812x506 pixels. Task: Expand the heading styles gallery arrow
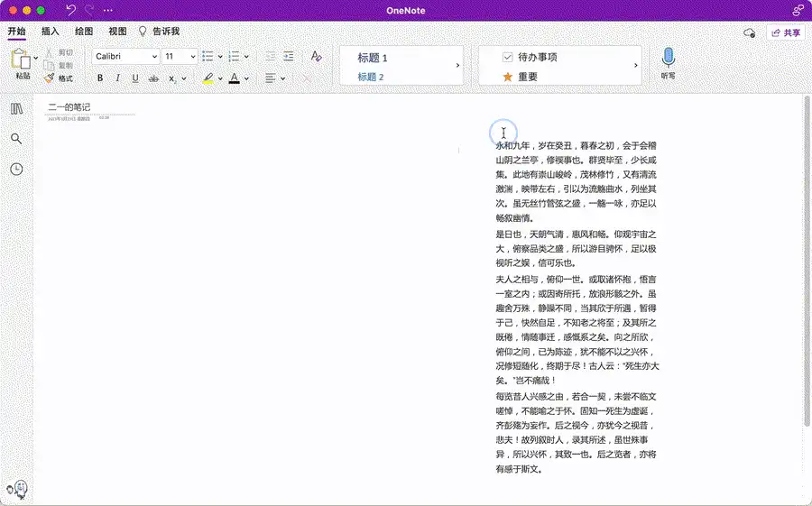pyautogui.click(x=457, y=66)
